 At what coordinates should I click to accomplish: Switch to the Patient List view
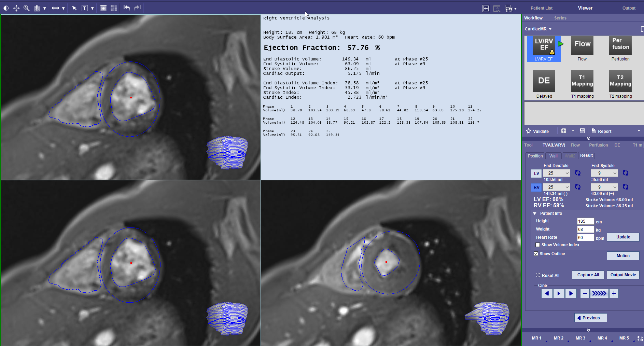[x=542, y=8]
